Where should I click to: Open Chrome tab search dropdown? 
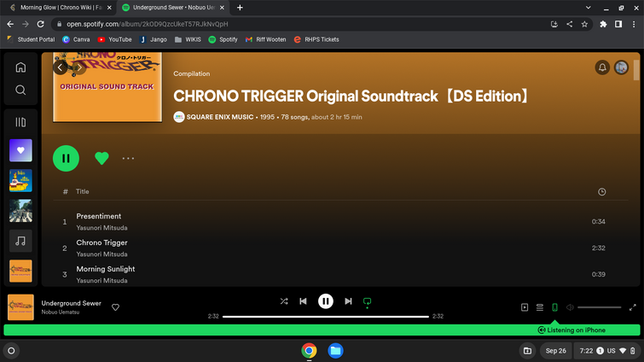589,8
